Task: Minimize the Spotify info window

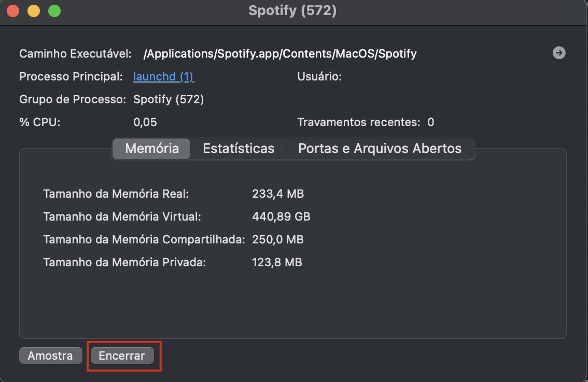Action: [x=34, y=10]
